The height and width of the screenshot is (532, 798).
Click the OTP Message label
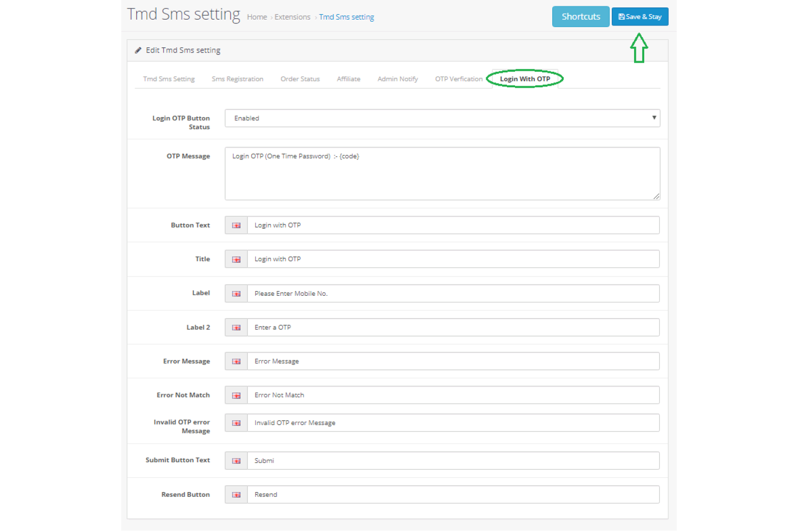click(188, 156)
